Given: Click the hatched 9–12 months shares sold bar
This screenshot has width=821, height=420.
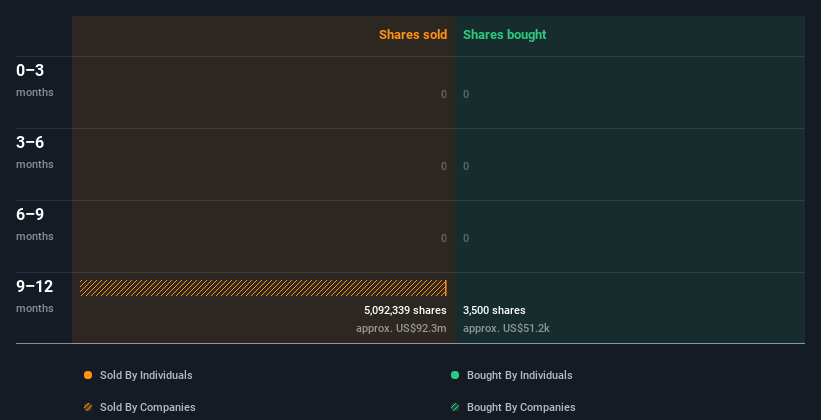Looking at the screenshot, I should click(263, 288).
